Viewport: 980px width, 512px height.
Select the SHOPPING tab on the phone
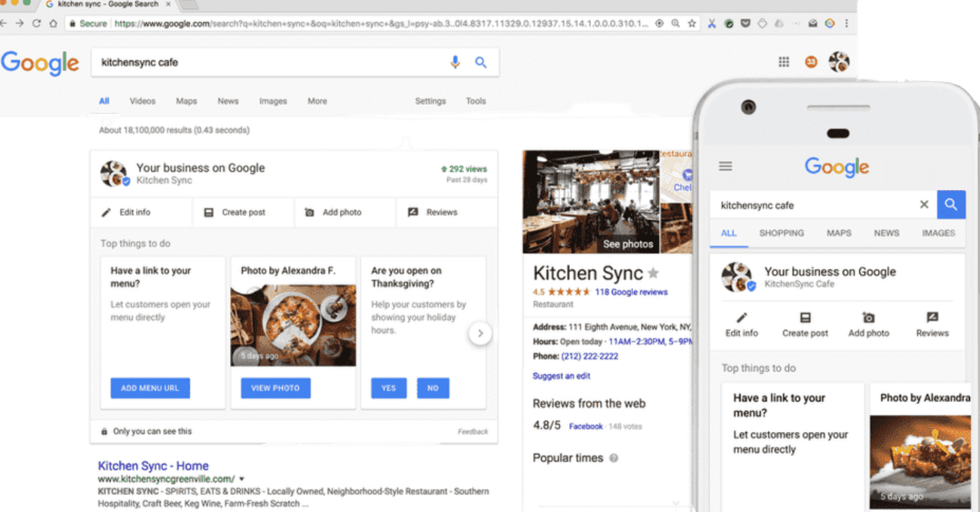[781, 233]
